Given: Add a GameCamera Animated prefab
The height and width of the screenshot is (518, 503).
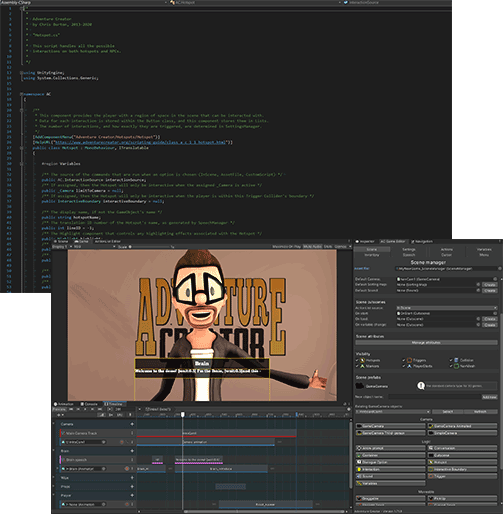Looking at the screenshot, I should (x=462, y=426).
